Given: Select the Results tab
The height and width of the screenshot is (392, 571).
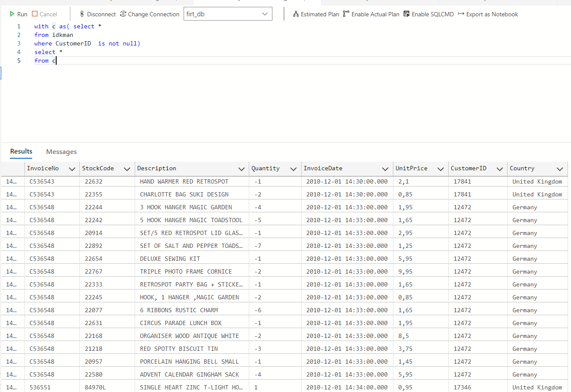Looking at the screenshot, I should pyautogui.click(x=21, y=151).
